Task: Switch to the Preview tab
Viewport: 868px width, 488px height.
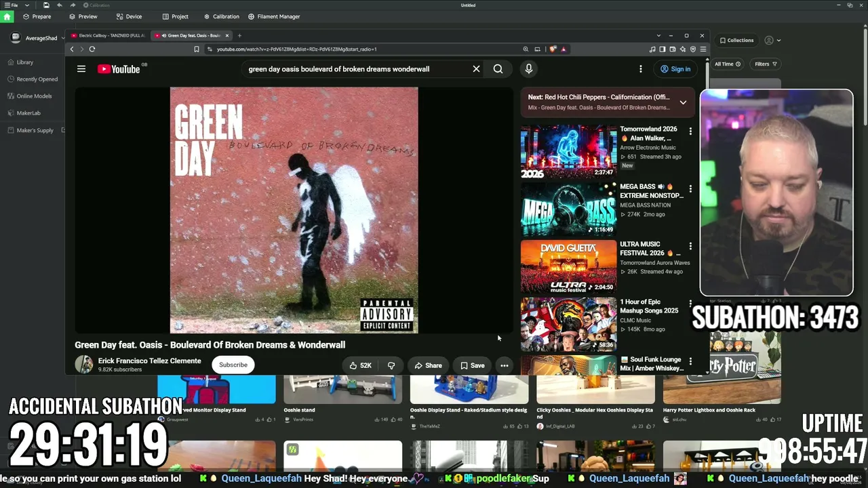Action: click(83, 16)
